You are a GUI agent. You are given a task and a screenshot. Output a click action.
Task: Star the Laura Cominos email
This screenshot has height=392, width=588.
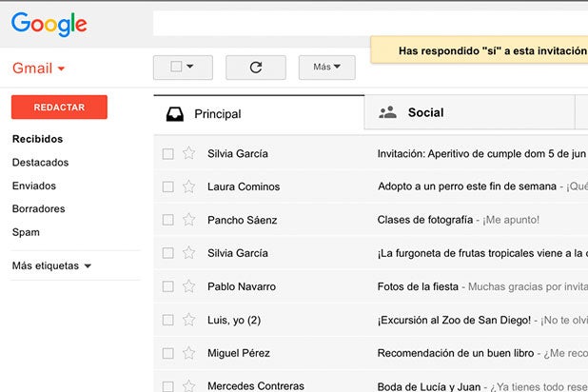tap(188, 186)
